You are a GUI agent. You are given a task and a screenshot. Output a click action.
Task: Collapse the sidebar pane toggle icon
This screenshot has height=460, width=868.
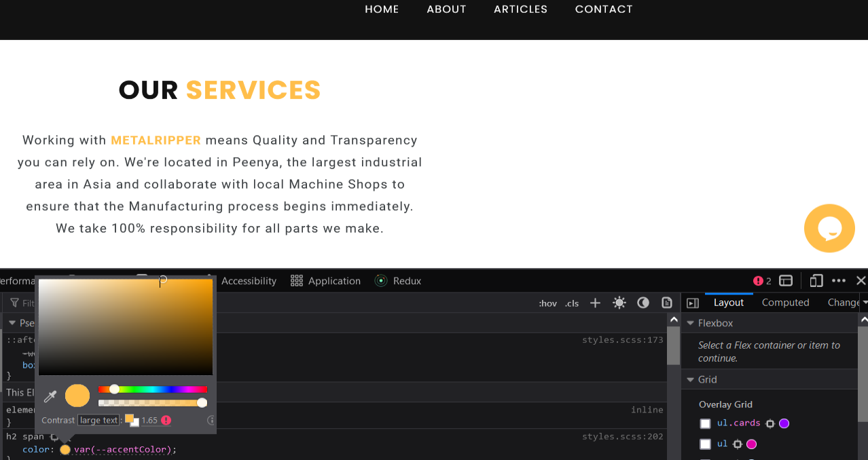tap(693, 303)
